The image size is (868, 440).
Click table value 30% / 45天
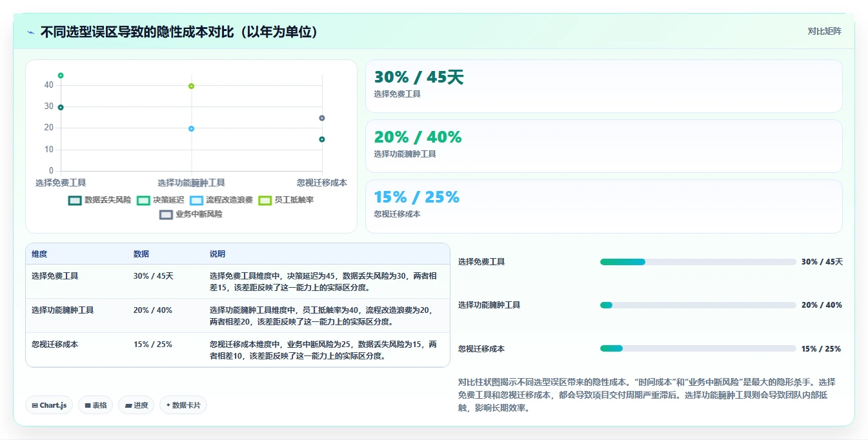154,275
